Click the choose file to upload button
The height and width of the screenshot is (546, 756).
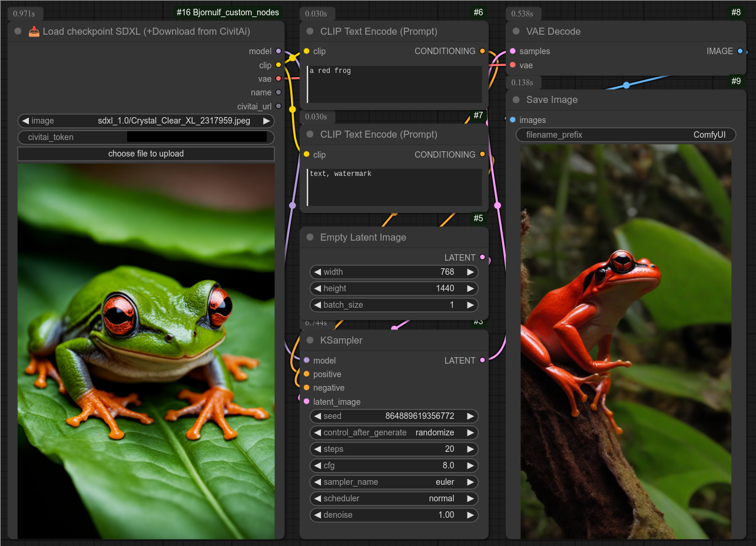[146, 154]
